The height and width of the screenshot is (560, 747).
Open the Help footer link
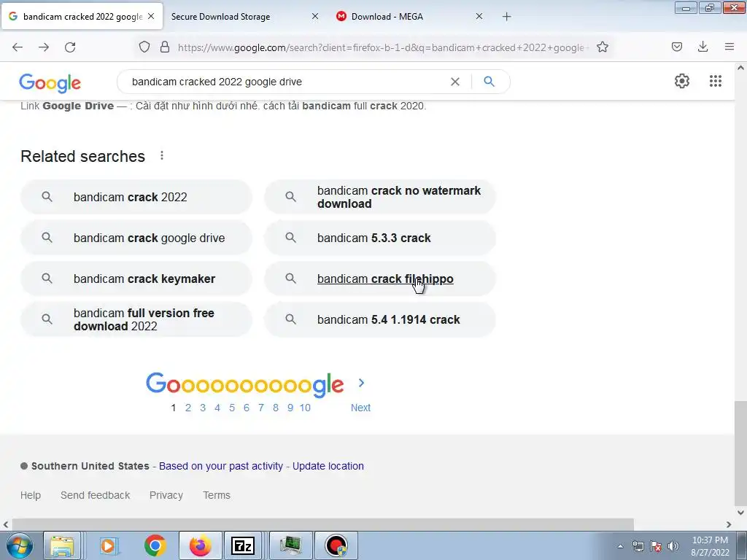point(31,495)
